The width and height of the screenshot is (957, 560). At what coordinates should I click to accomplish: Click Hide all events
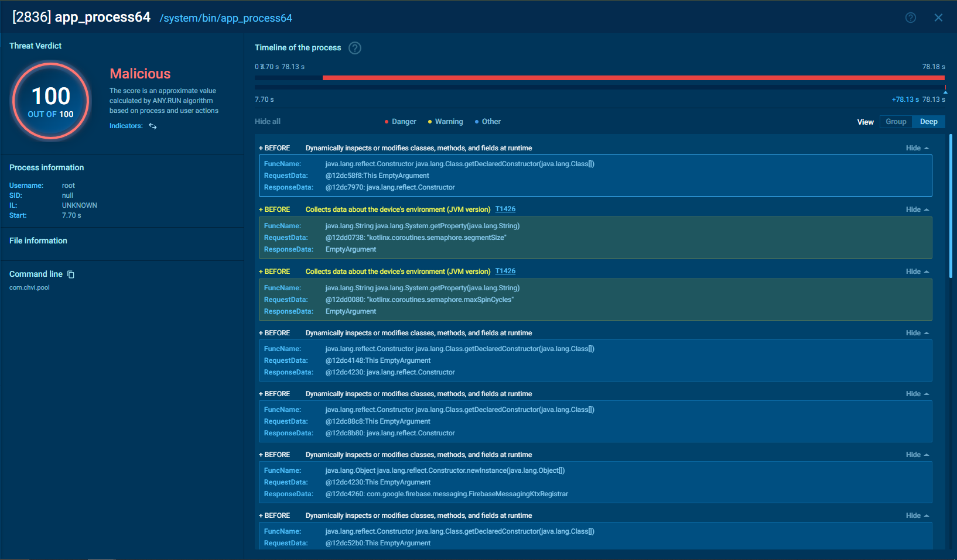268,122
